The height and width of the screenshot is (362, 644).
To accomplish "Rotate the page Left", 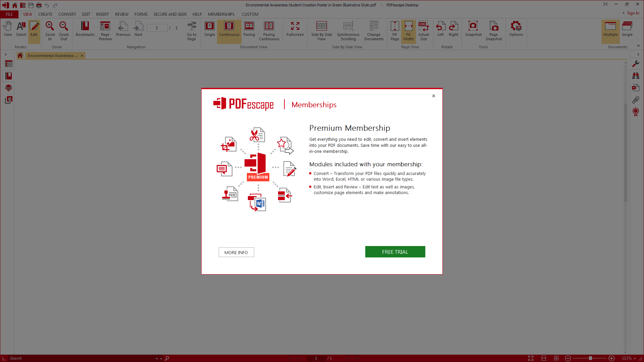I will 440,29.
